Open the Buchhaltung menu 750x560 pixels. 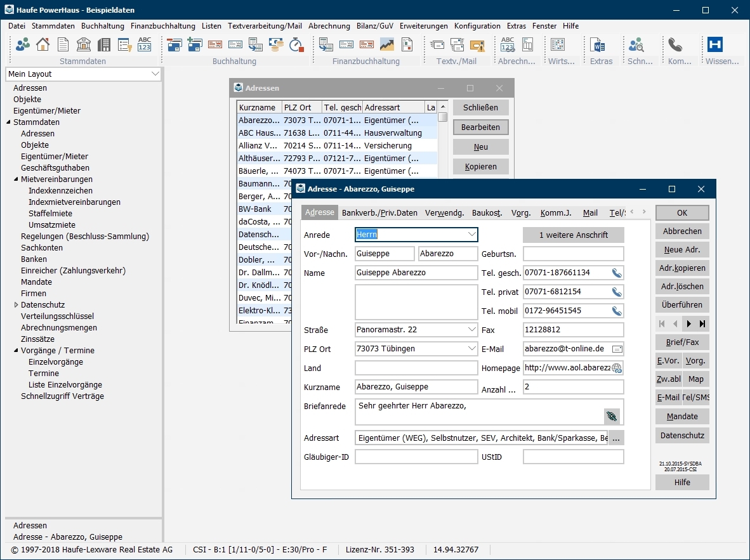pyautogui.click(x=103, y=26)
